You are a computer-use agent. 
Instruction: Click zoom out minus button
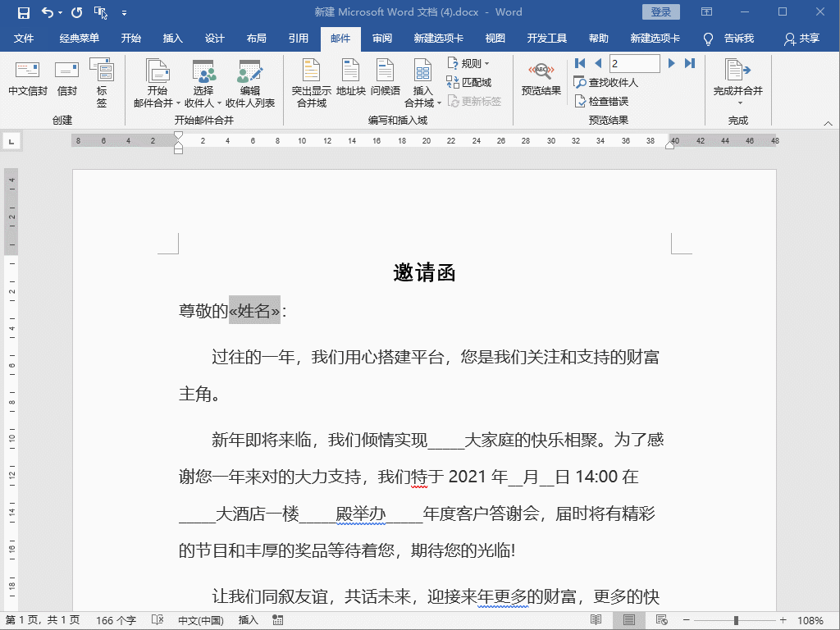click(687, 620)
